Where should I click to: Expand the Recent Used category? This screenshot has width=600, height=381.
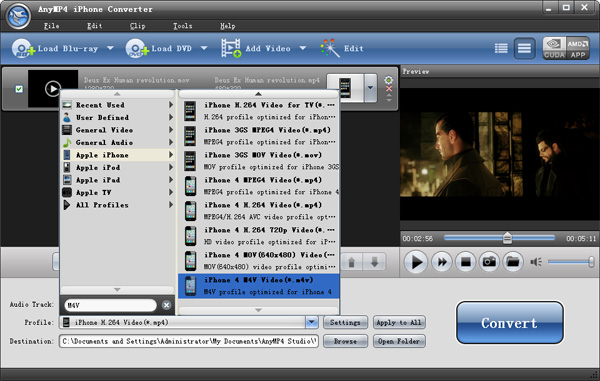[117, 105]
